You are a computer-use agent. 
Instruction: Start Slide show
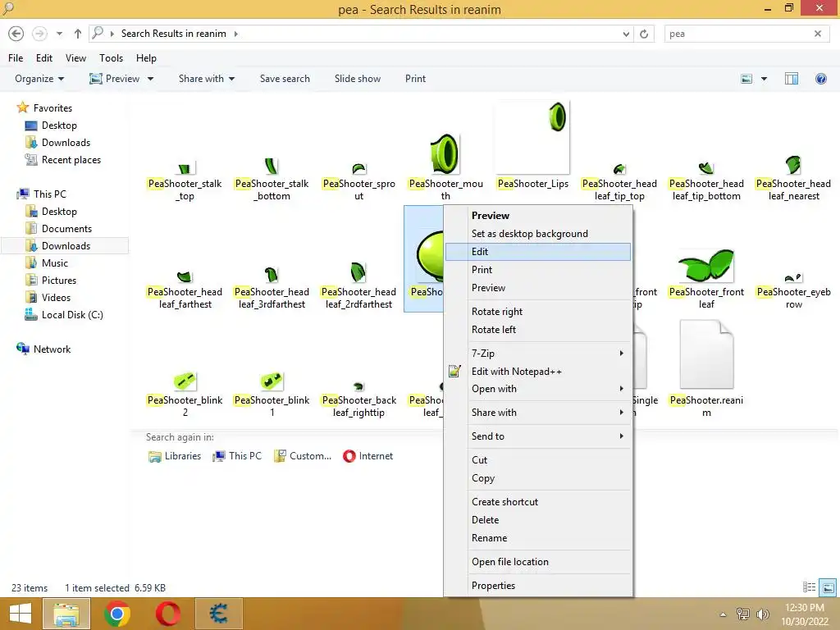pyautogui.click(x=358, y=79)
